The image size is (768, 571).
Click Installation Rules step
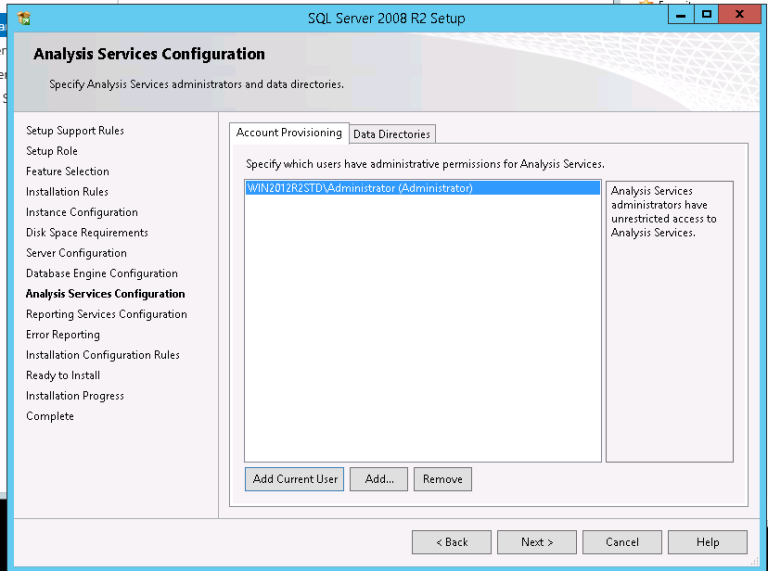(67, 192)
